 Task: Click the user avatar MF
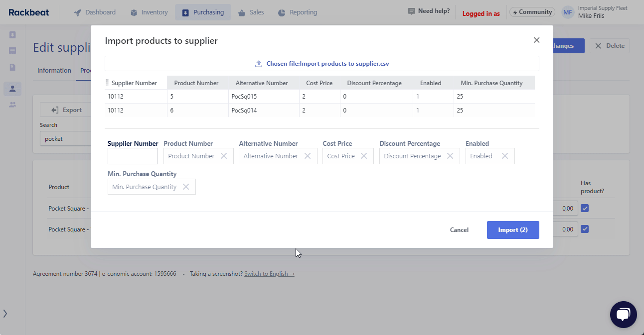[x=568, y=12]
